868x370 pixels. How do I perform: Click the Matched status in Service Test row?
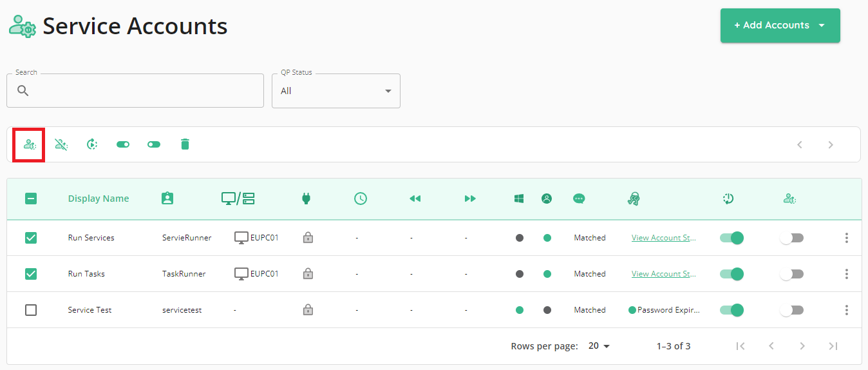click(x=590, y=310)
